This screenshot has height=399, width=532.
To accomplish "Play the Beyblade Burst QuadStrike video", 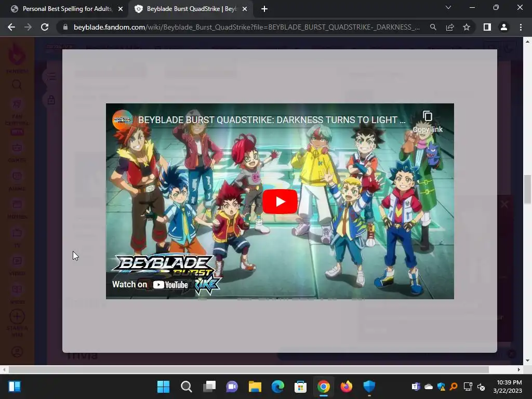I will 280,202.
